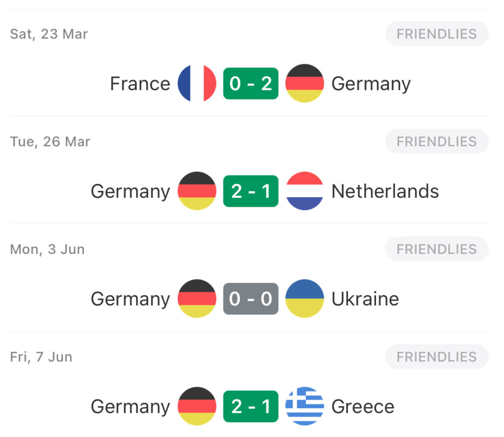Open the 2 - 1 Germany Netherlands score
Image resolution: width=504 pixels, height=437 pixels.
point(251,191)
